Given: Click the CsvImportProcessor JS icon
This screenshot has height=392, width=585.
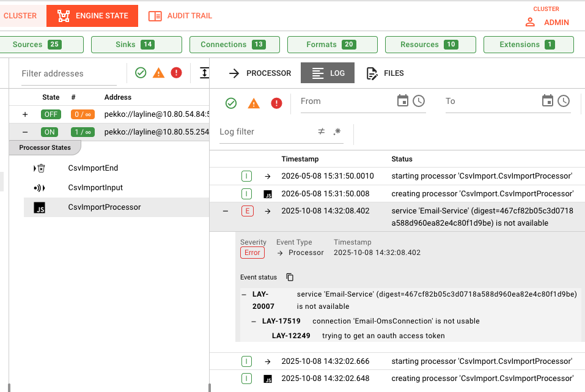Looking at the screenshot, I should [x=40, y=207].
